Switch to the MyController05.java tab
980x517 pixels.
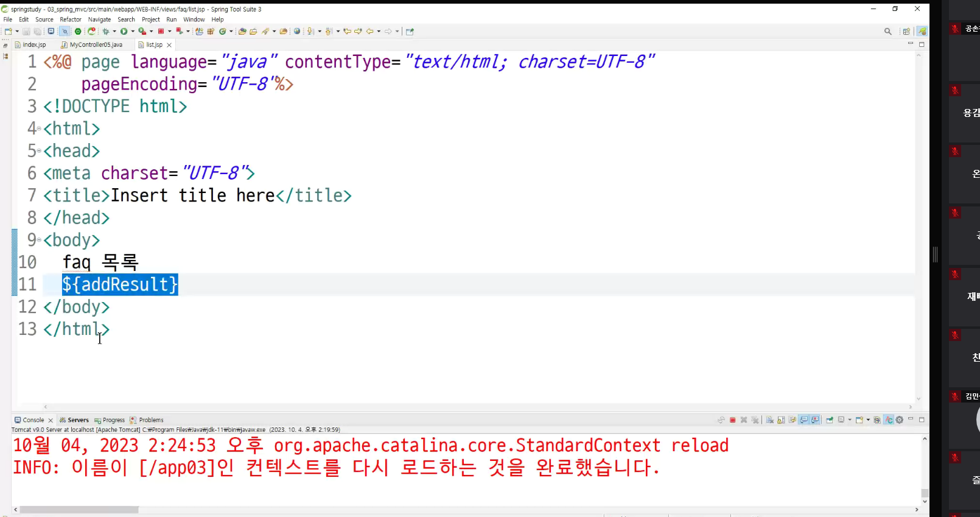pos(92,44)
